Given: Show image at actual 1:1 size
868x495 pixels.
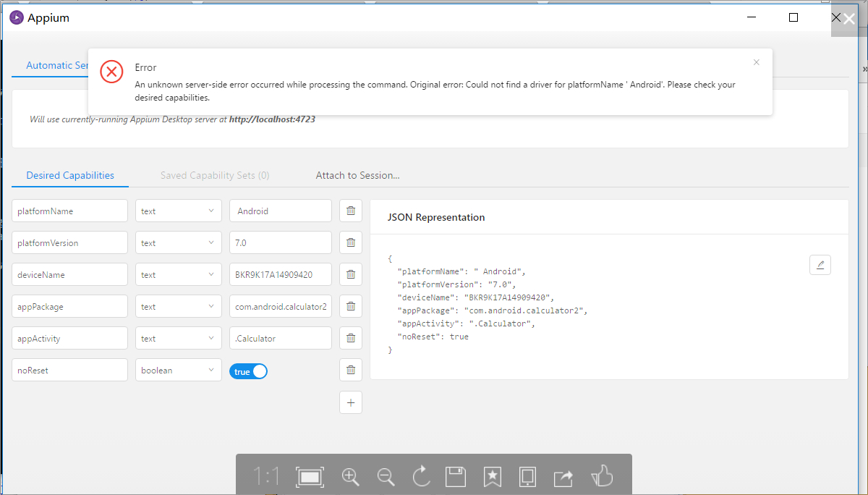Looking at the screenshot, I should [266, 475].
